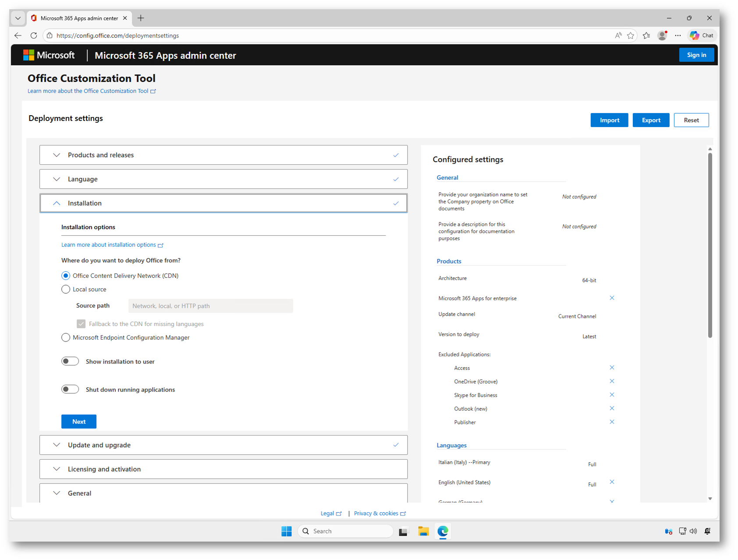Remove Microsoft 365 Apps for enterprise product
This screenshot has height=560, width=738.
612,298
